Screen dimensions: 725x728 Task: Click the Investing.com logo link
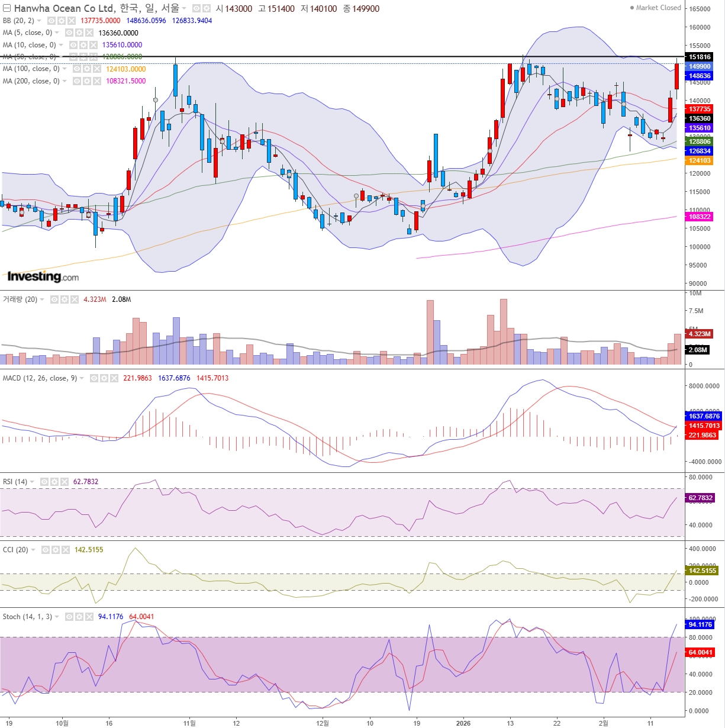(43, 276)
